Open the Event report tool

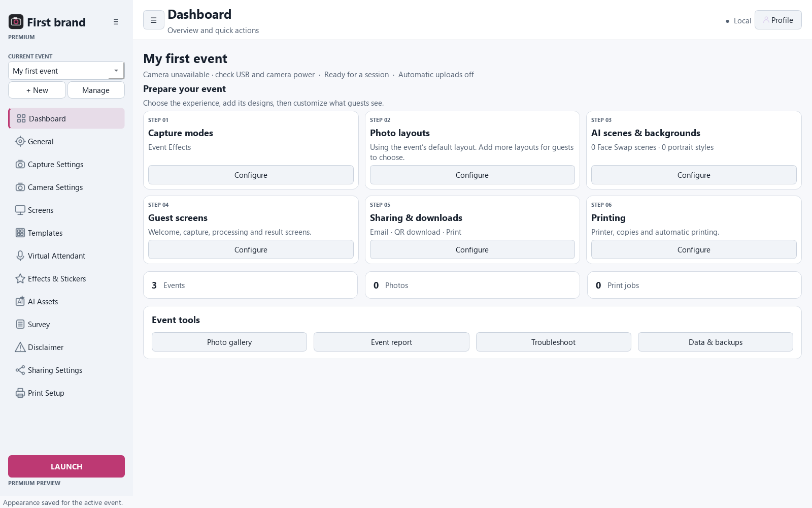click(x=391, y=342)
